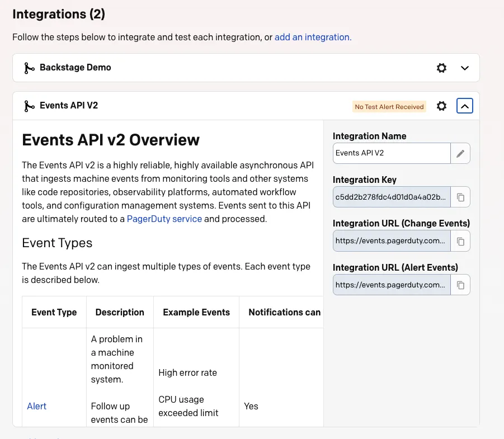Open settings gear for Backstage Demo integration
504x439 pixels.
point(441,68)
